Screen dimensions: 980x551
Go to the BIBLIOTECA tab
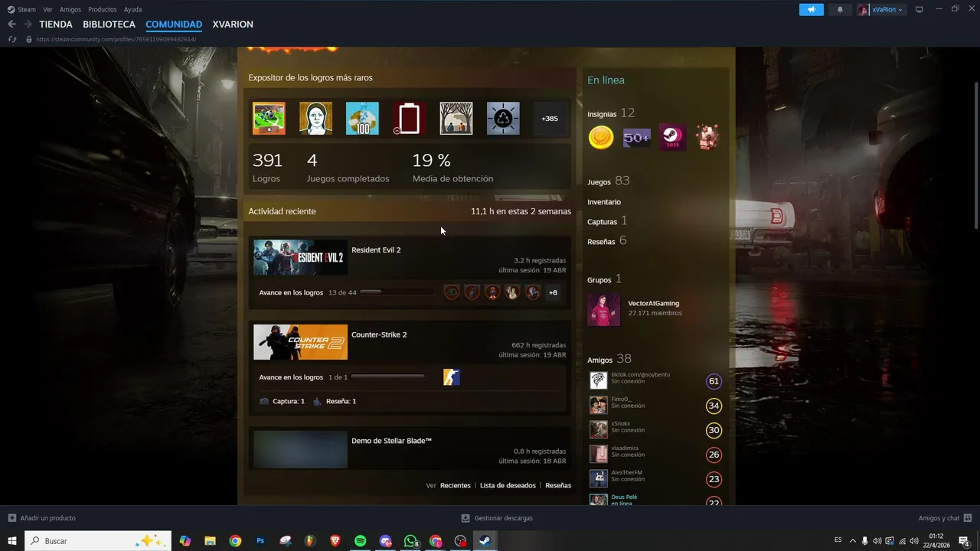pos(109,24)
